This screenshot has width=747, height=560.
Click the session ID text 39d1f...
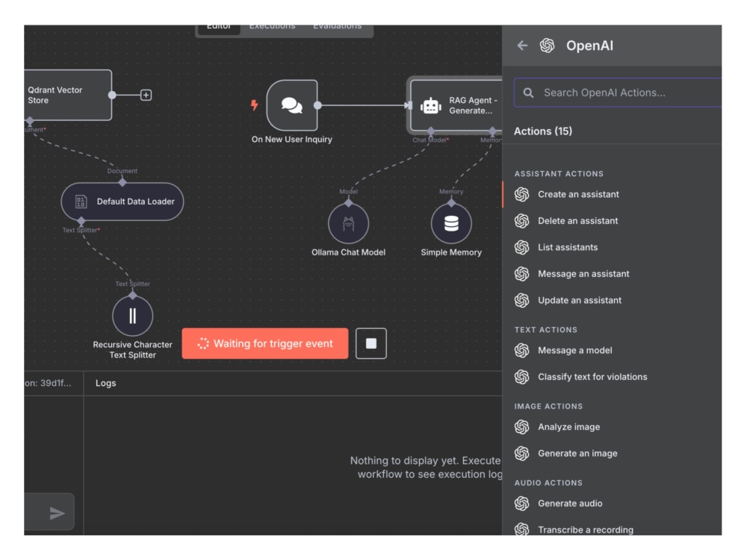48,383
